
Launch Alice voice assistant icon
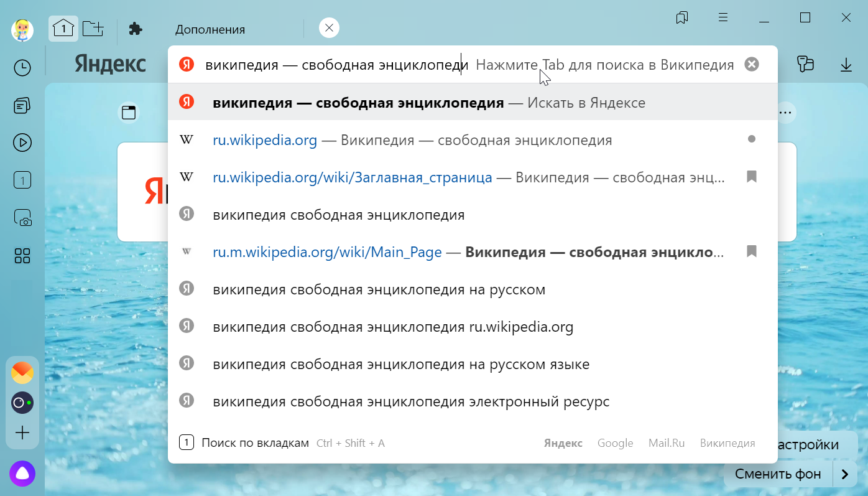(x=22, y=474)
